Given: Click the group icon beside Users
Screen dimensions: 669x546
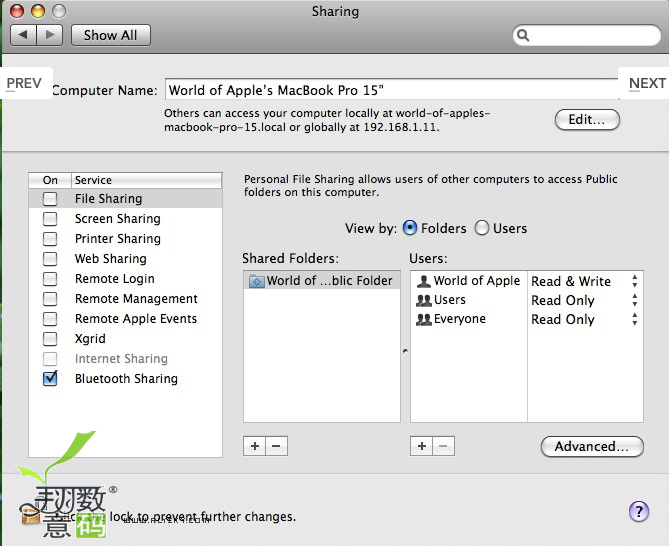Looking at the screenshot, I should click(x=424, y=300).
